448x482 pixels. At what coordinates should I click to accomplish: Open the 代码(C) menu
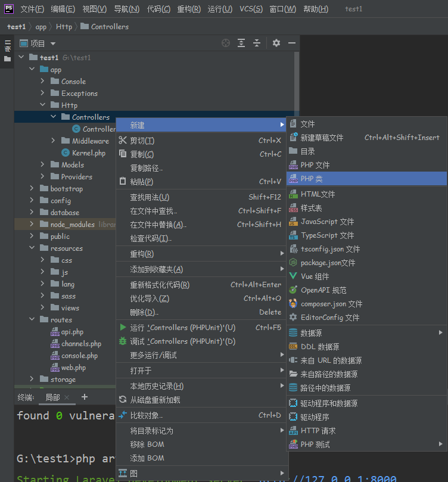point(158,9)
